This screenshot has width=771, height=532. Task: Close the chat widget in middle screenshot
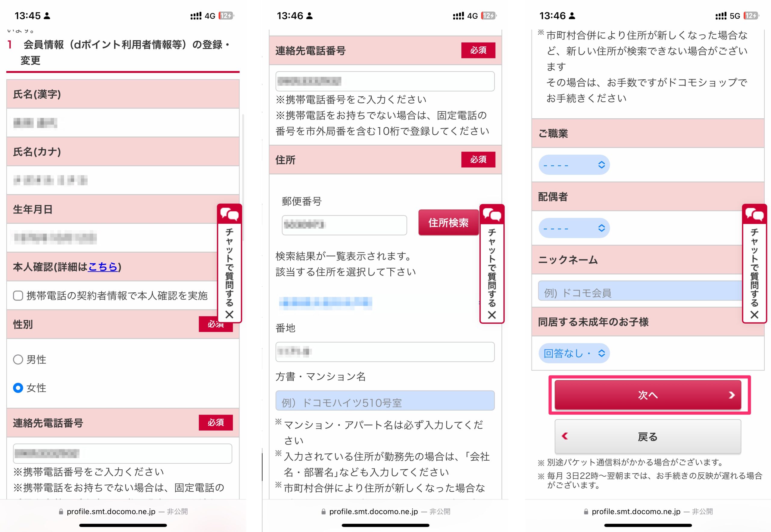492,315
